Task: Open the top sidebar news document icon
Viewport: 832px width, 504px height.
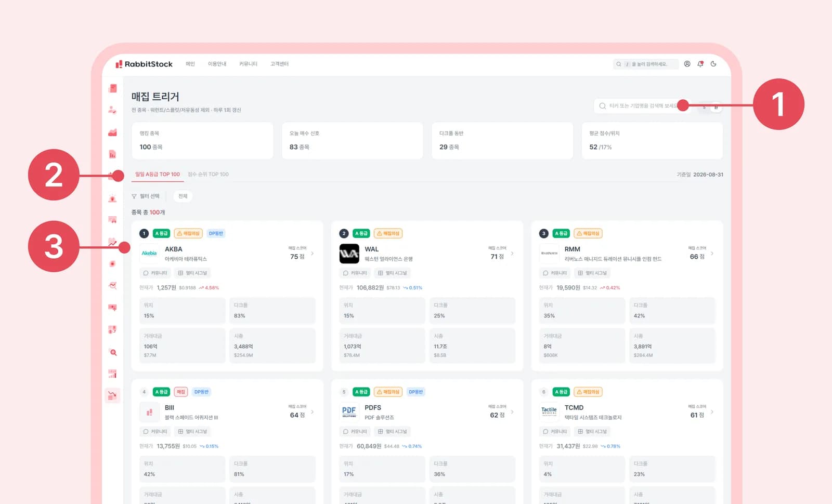Action: (113, 88)
